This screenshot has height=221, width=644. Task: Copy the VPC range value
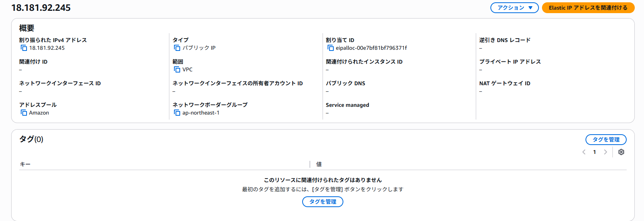[x=177, y=69]
